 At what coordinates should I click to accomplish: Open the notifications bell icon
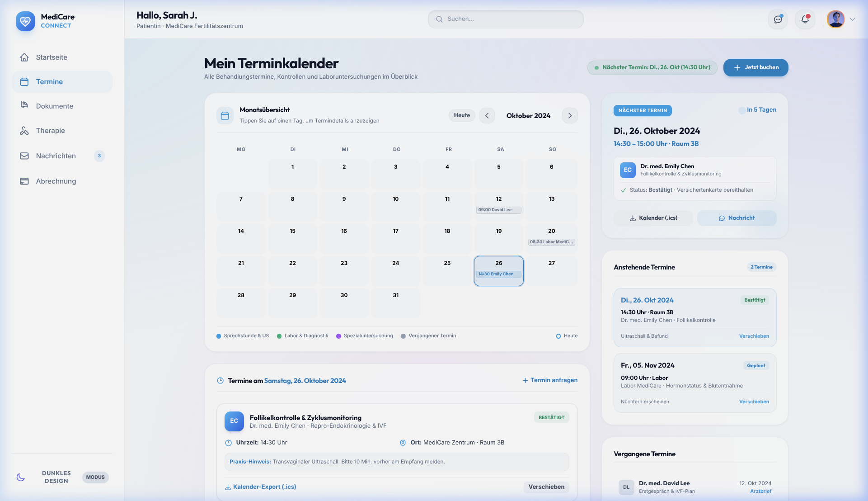tap(805, 19)
